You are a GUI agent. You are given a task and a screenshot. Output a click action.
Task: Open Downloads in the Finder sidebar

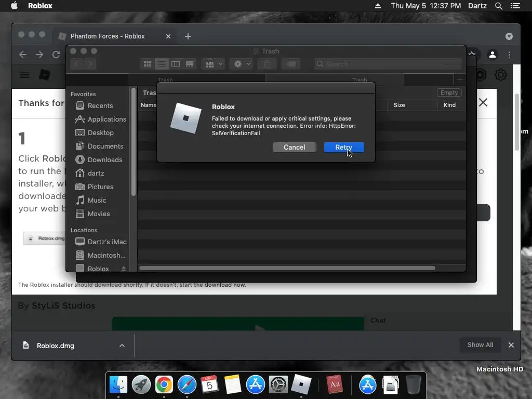click(99, 160)
